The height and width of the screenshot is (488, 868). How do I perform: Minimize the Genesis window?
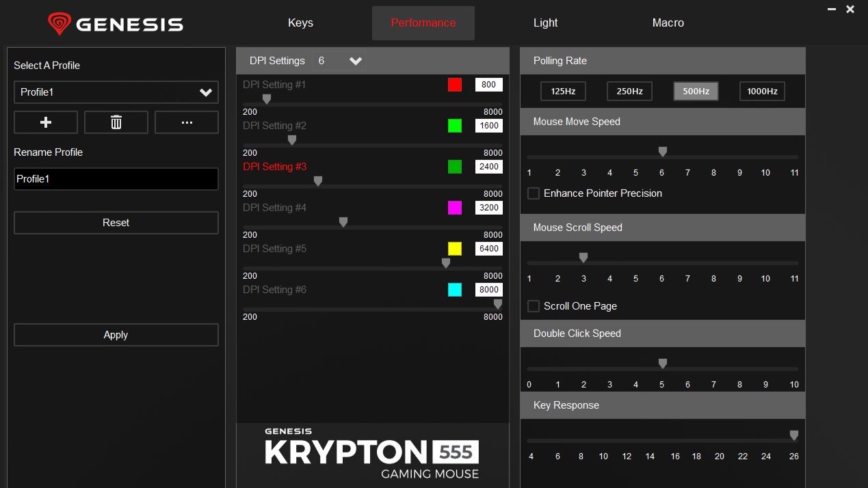pos(832,10)
